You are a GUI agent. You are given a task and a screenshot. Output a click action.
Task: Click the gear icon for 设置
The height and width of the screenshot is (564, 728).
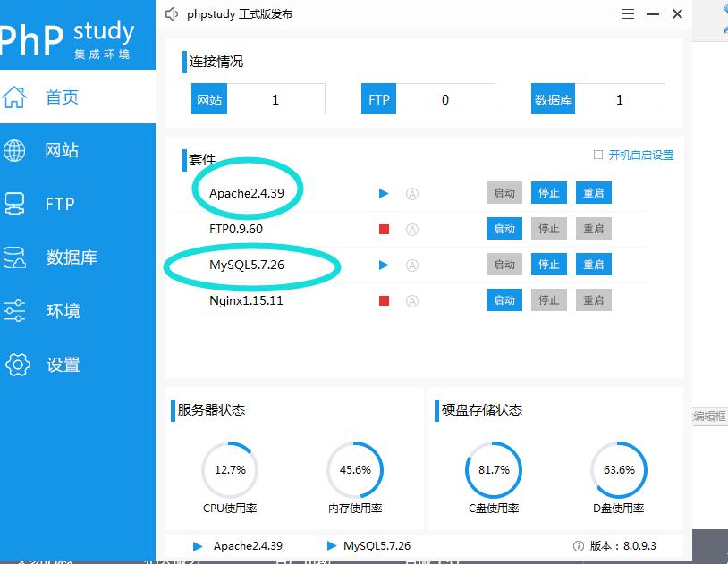[17, 365]
